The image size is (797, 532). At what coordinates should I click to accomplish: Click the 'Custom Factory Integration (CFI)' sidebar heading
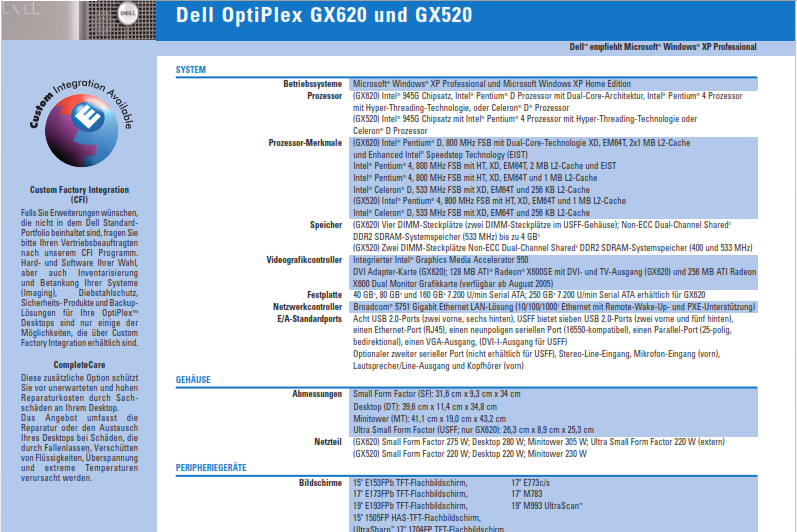click(x=79, y=195)
